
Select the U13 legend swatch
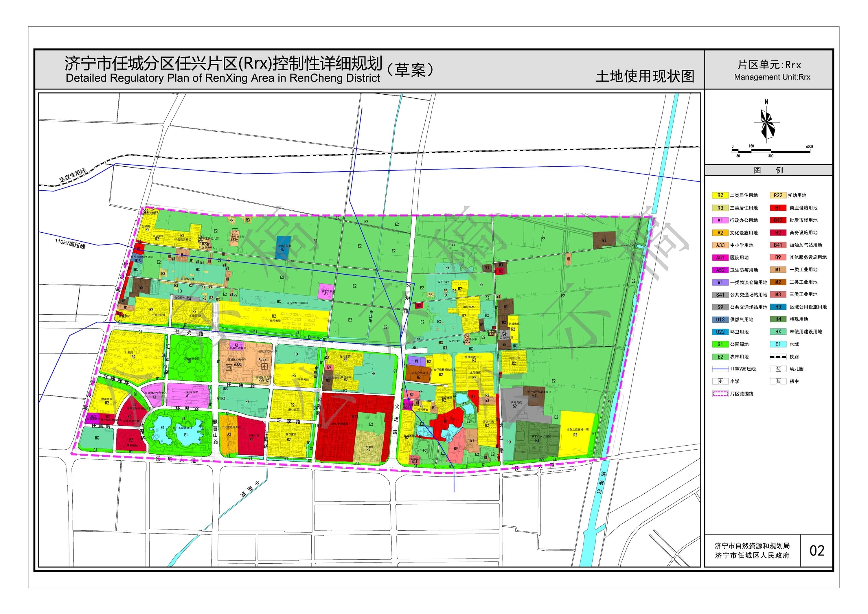(x=720, y=320)
